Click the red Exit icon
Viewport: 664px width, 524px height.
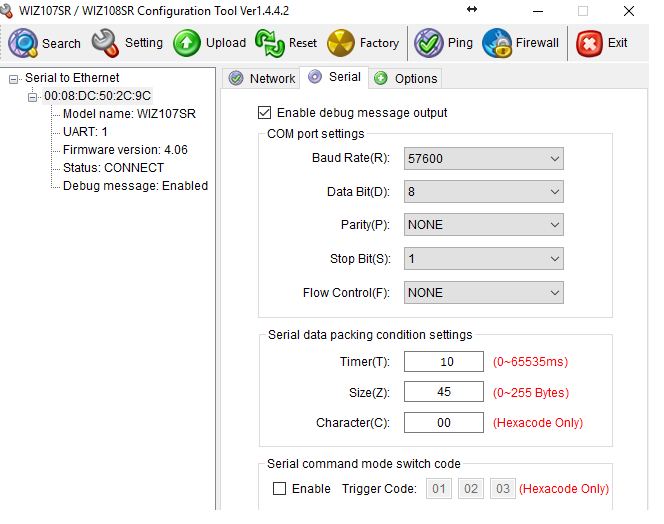589,43
